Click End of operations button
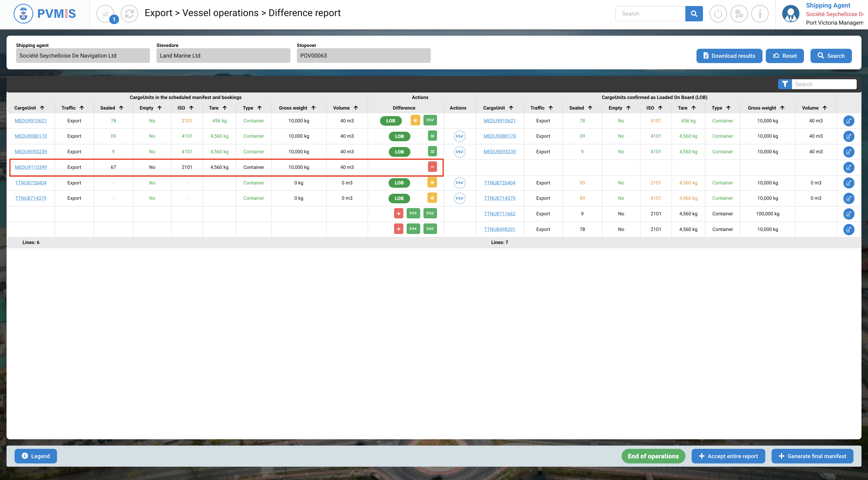The width and height of the screenshot is (868, 480). click(x=653, y=456)
